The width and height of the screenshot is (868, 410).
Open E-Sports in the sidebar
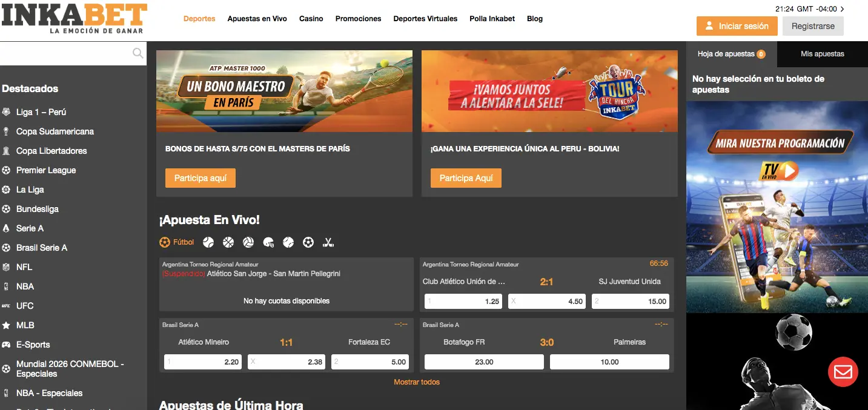click(33, 345)
